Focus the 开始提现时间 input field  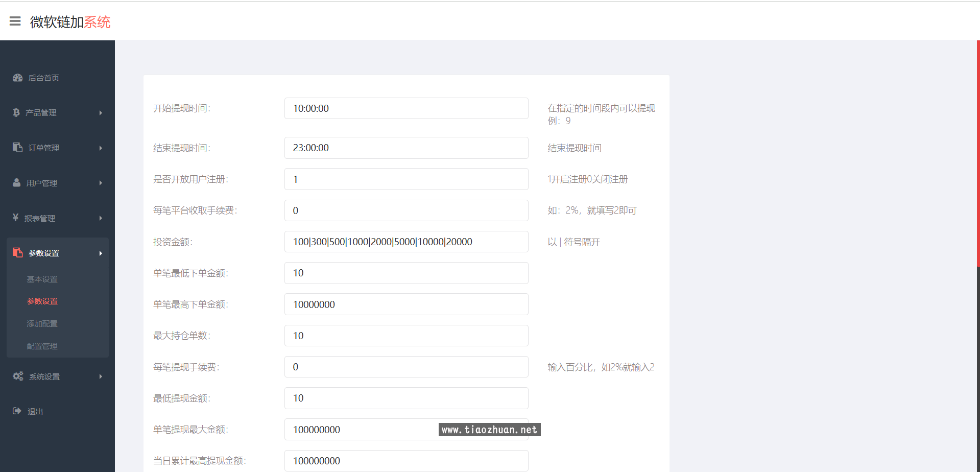tap(406, 108)
